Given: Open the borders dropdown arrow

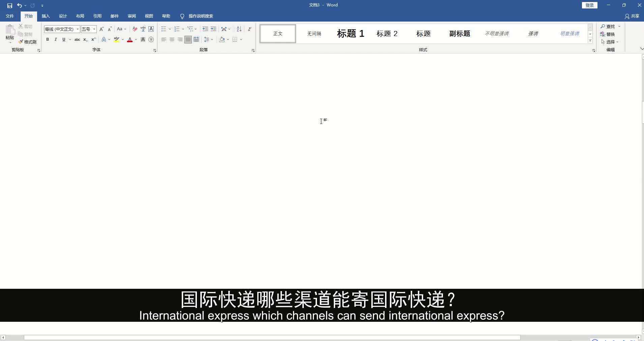Looking at the screenshot, I should point(241,39).
